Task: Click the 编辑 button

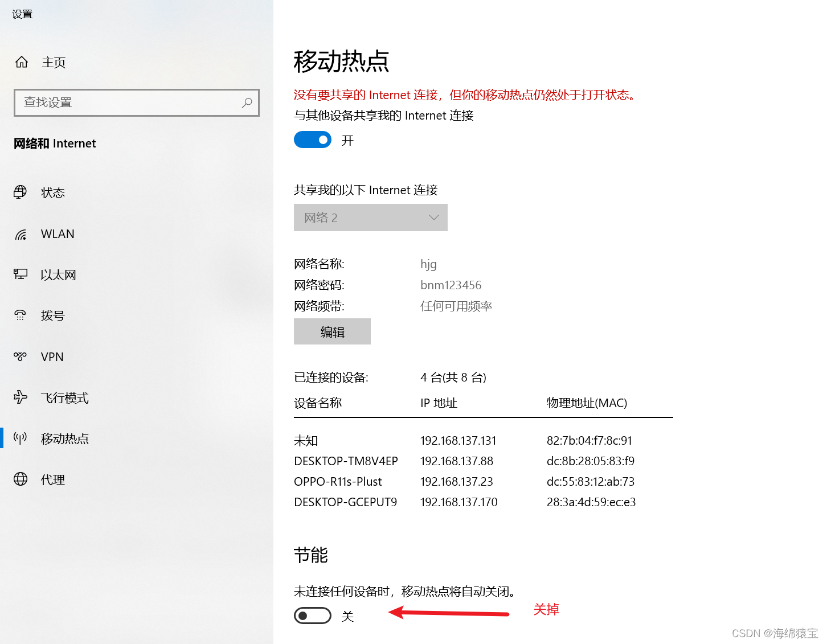Action: point(332,331)
